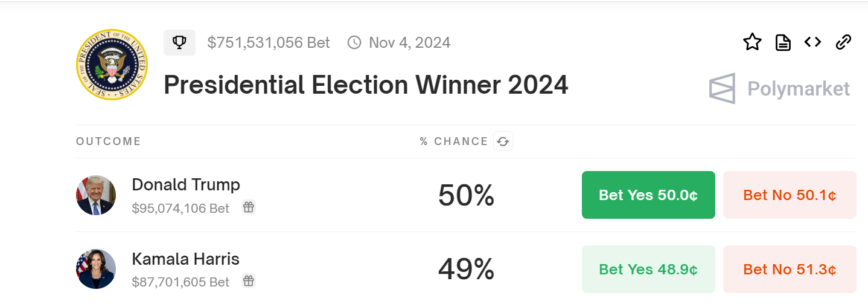Click the gift icon under Donald Trump
868x304 pixels.
pos(248,207)
